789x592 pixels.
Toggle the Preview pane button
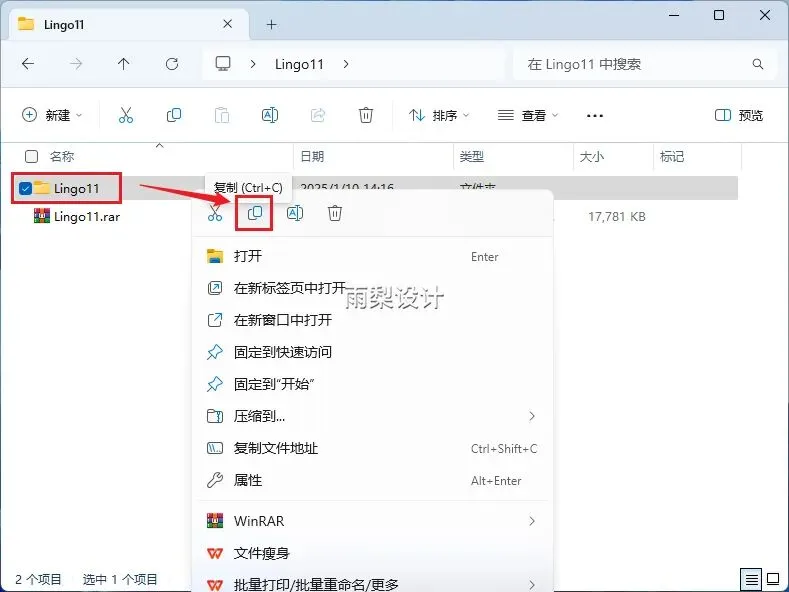coord(739,115)
